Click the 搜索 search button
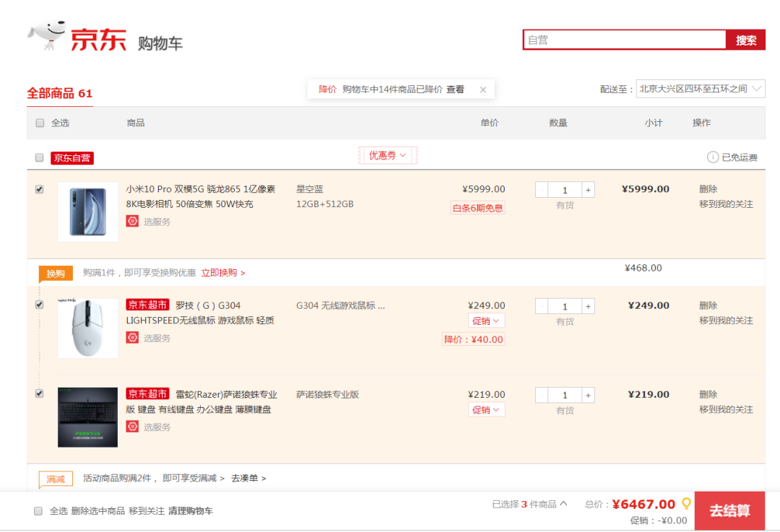Screen dimensions: 780x532 coord(745,40)
